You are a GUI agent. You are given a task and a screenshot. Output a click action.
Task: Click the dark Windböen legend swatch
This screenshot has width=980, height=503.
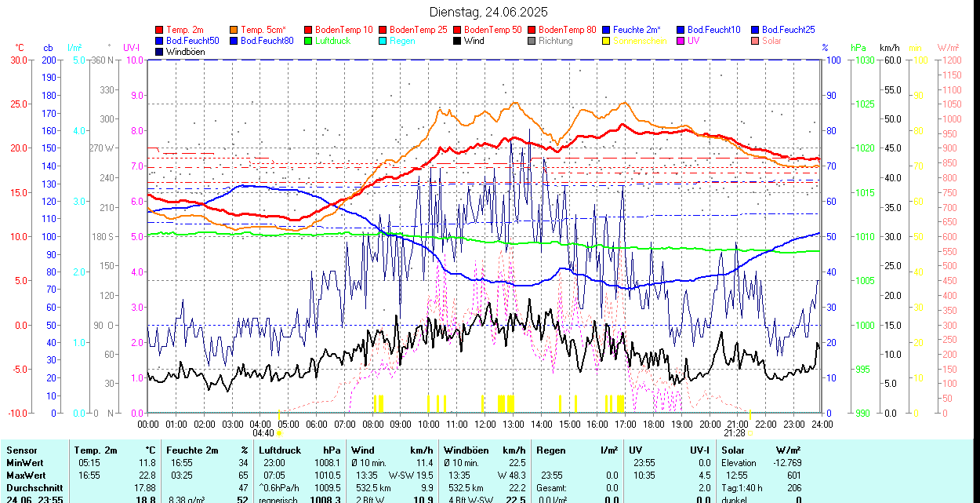160,52
